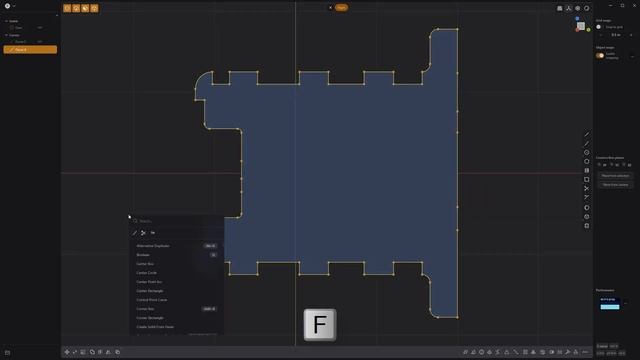Select the highlighted orange curve item
The height and width of the screenshot is (360, 640).
click(x=30, y=50)
